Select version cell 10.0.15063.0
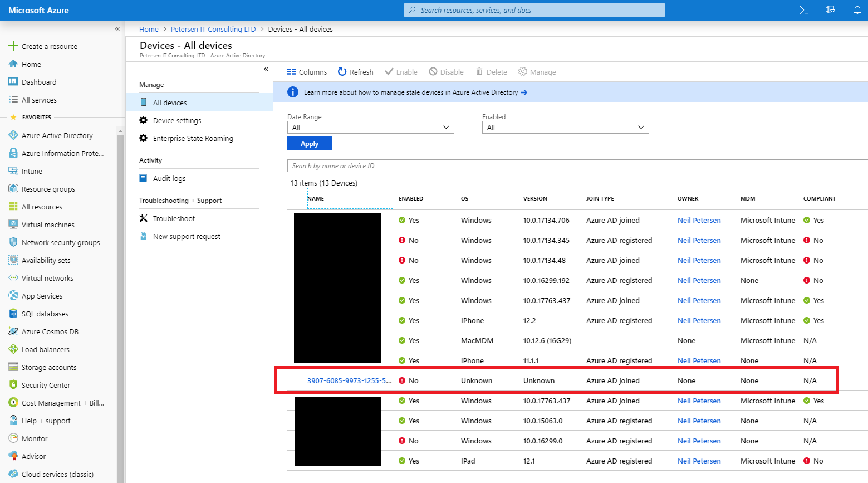The height and width of the screenshot is (483, 868). coord(543,421)
